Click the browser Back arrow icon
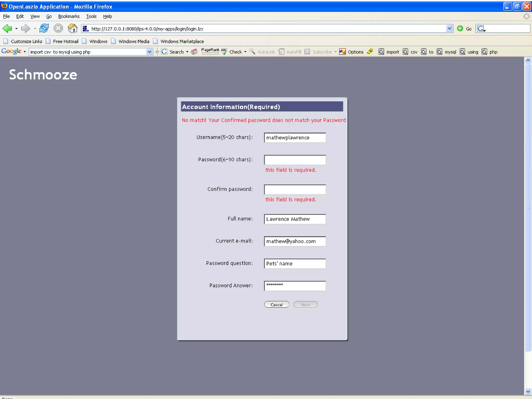532x399 pixels. tap(7, 29)
